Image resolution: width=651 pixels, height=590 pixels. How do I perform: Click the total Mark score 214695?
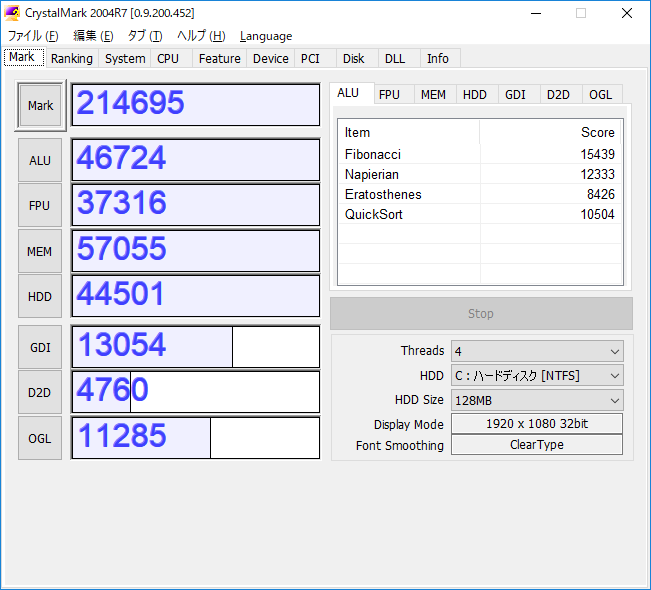point(196,105)
